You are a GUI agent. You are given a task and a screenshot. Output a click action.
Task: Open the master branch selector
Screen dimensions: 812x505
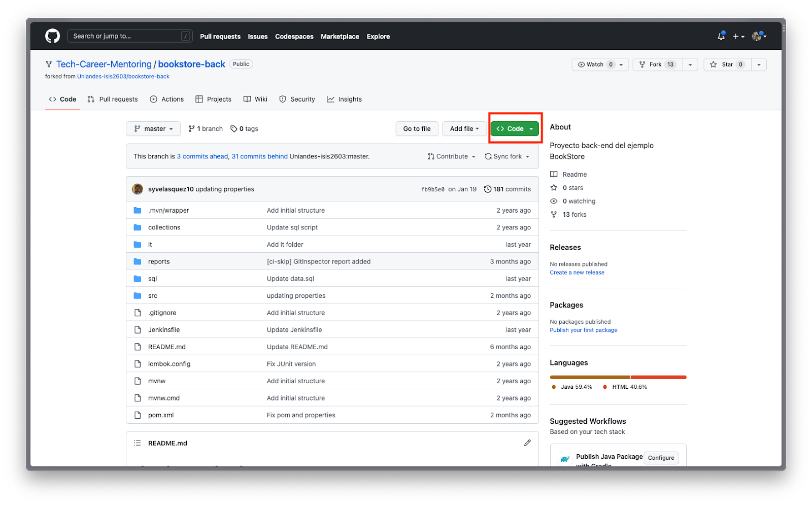[153, 129]
